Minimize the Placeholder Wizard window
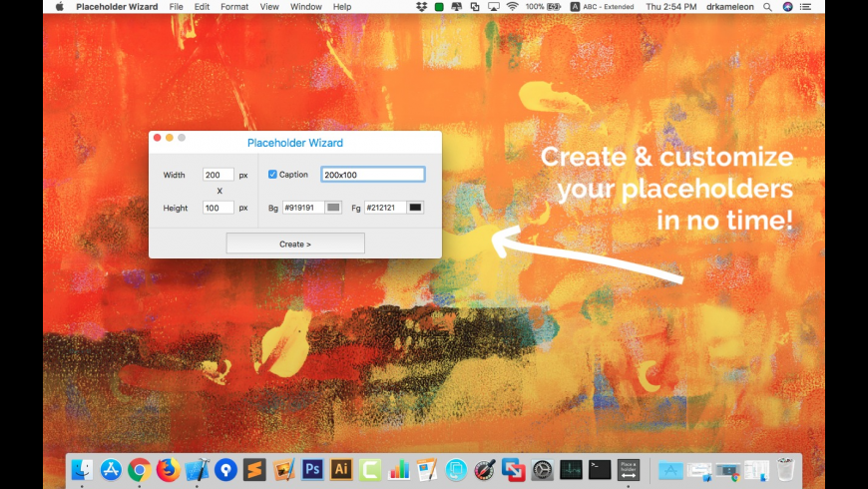868x489 pixels. (x=170, y=138)
